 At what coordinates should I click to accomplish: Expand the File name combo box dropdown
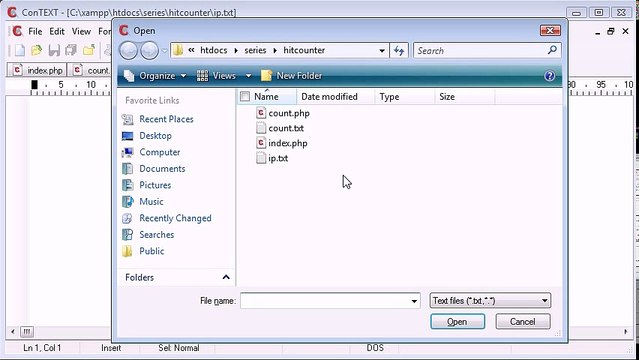(x=414, y=301)
